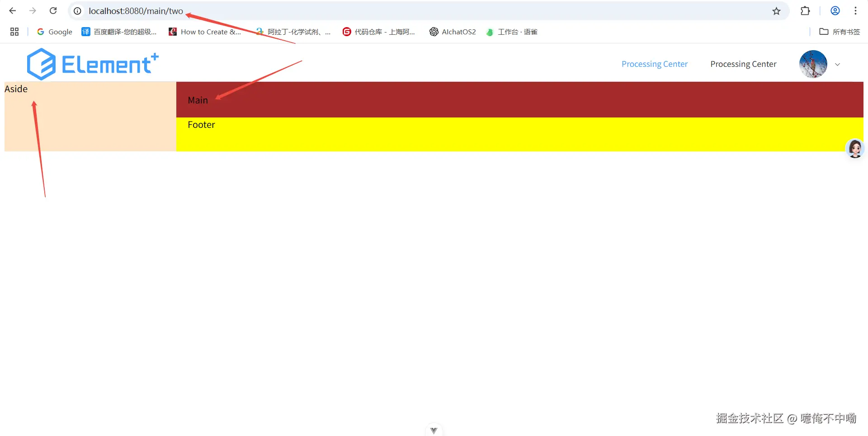This screenshot has height=436, width=868.
Task: Click the floating assistant avatar icon
Action: pyautogui.click(x=855, y=149)
